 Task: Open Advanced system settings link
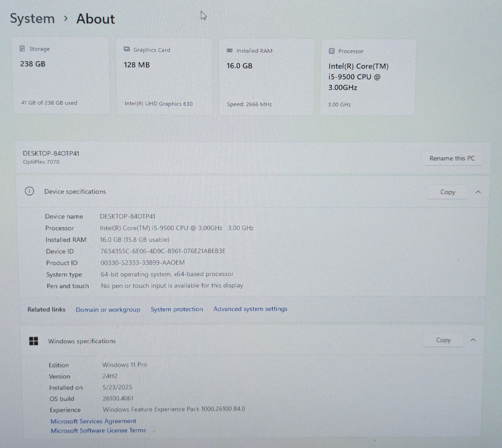pyautogui.click(x=250, y=309)
